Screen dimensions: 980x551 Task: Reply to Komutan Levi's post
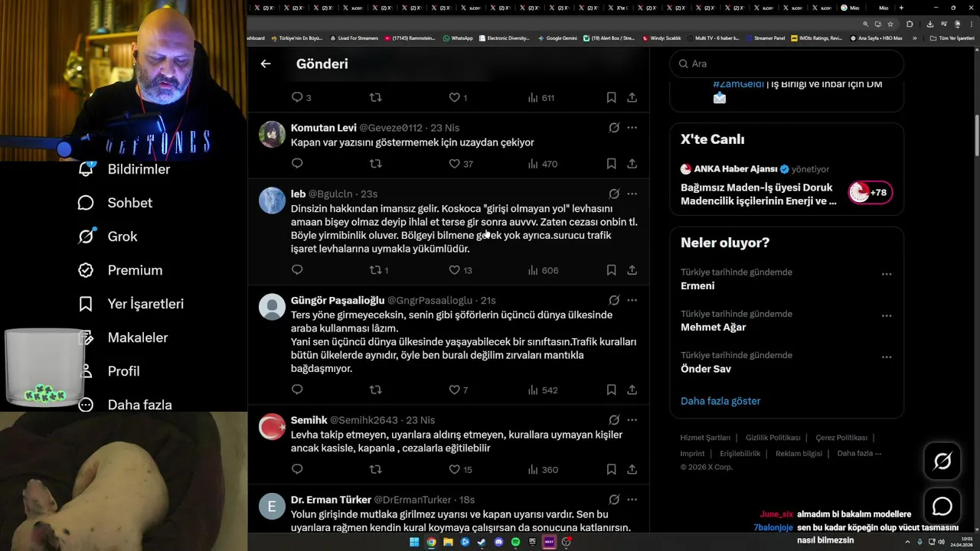click(297, 163)
